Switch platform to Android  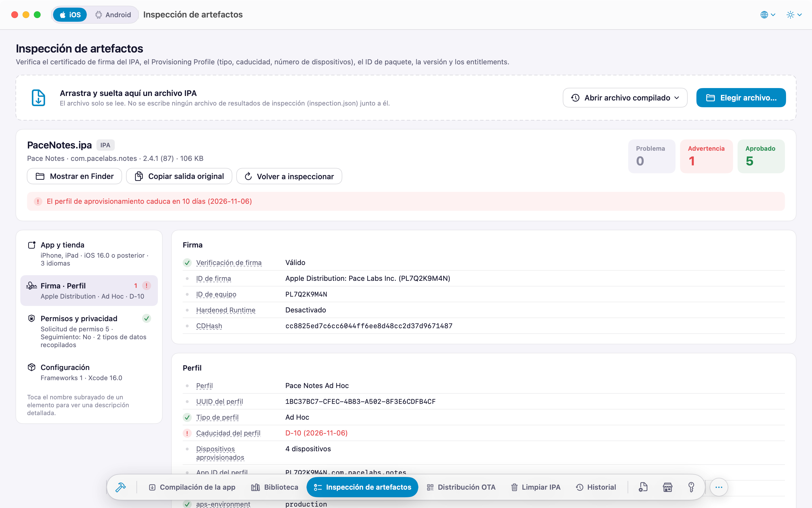113,15
